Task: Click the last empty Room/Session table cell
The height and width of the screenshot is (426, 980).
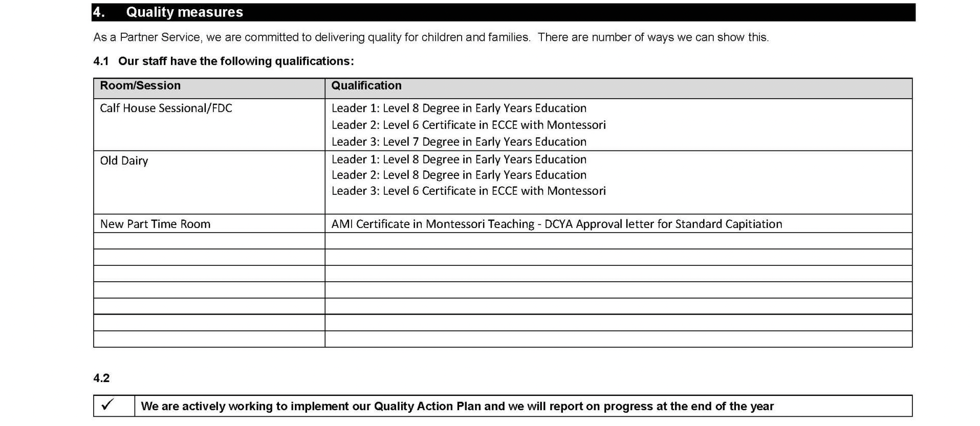Action: click(x=209, y=339)
